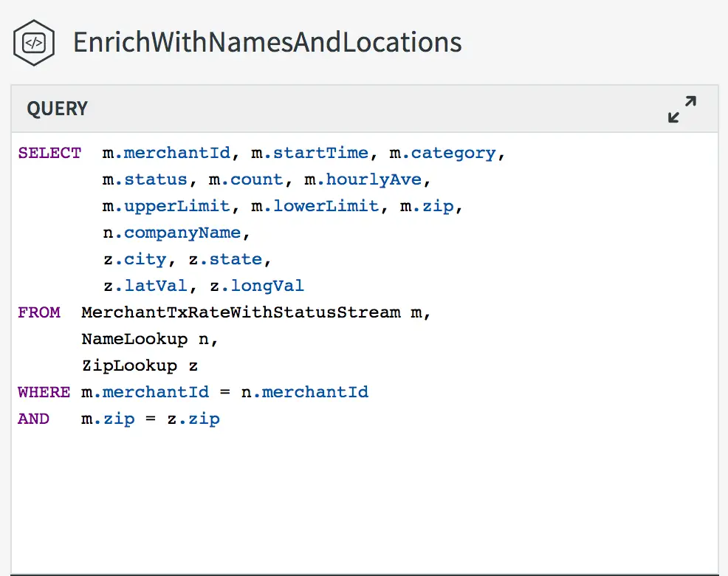Place cursor on z.latVal
This screenshot has height=576, width=728.
145,287
